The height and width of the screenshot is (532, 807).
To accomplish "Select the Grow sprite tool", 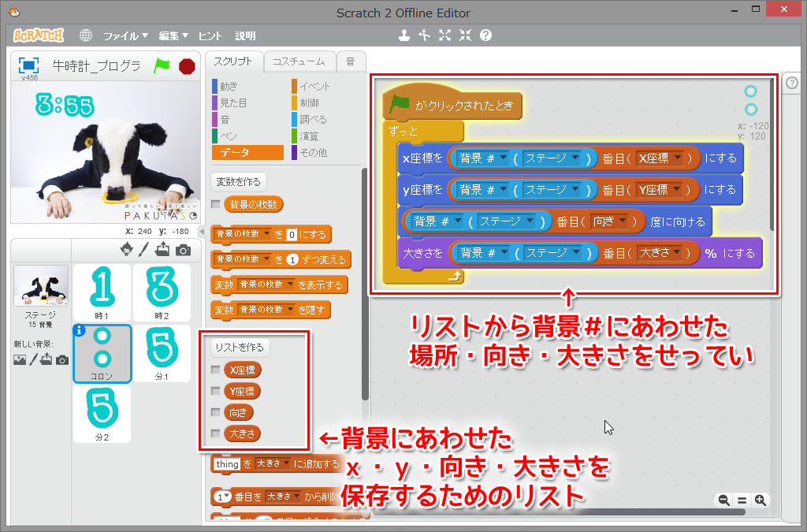I will pos(444,35).
